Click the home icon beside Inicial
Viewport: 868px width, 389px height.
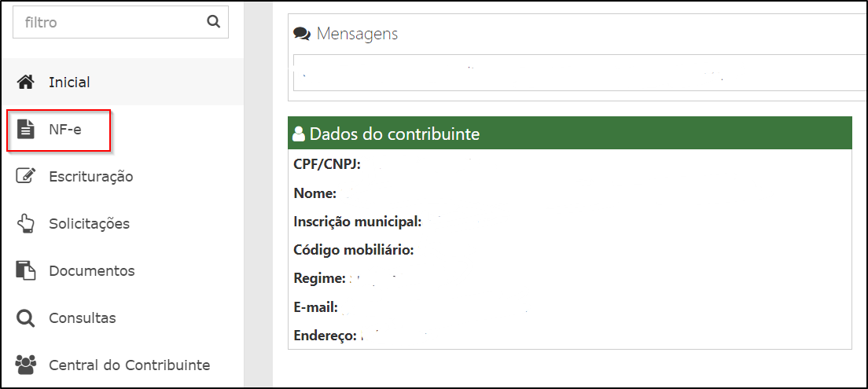click(x=25, y=83)
